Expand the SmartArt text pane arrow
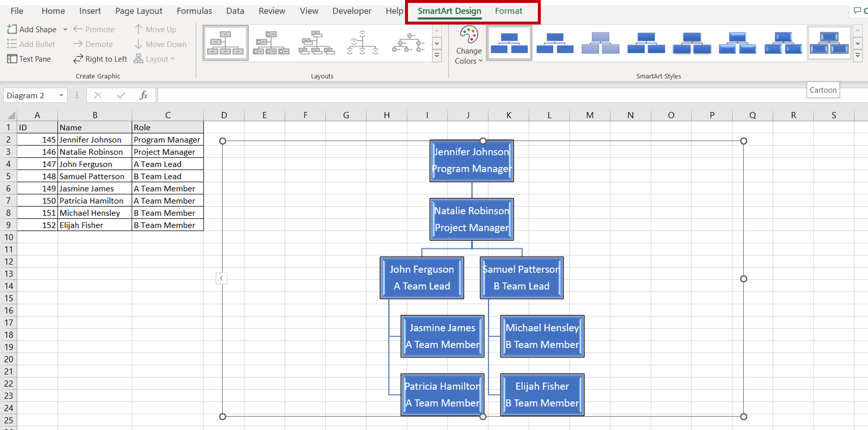 click(221, 278)
